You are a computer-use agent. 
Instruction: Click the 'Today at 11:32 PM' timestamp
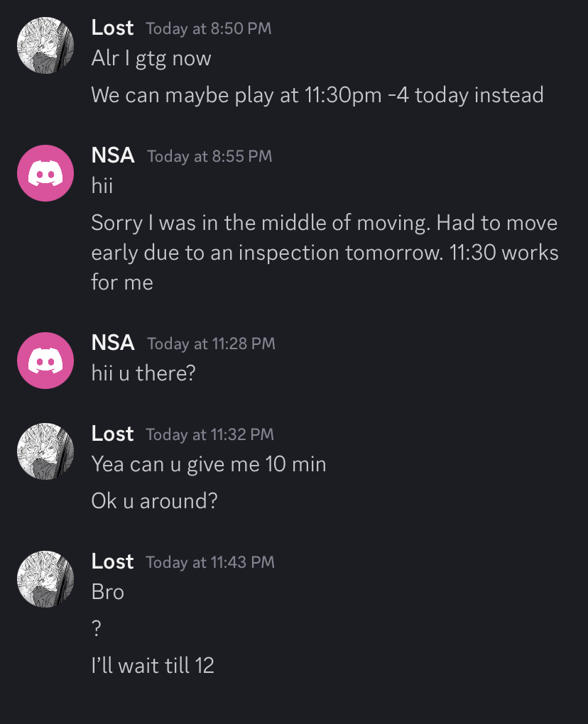(209, 434)
